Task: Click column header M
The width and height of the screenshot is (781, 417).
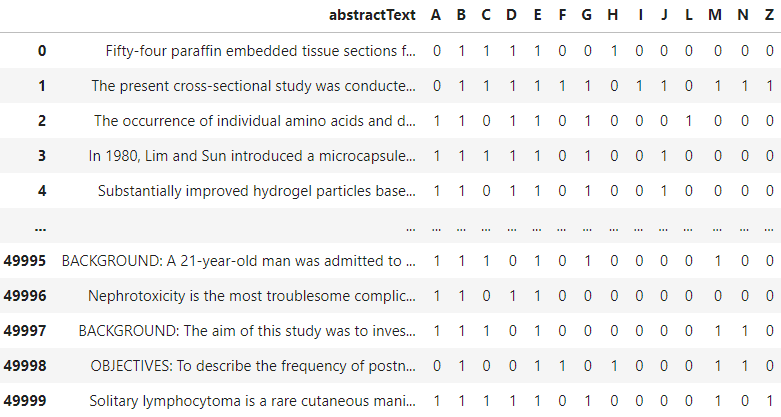Action: 715,15
